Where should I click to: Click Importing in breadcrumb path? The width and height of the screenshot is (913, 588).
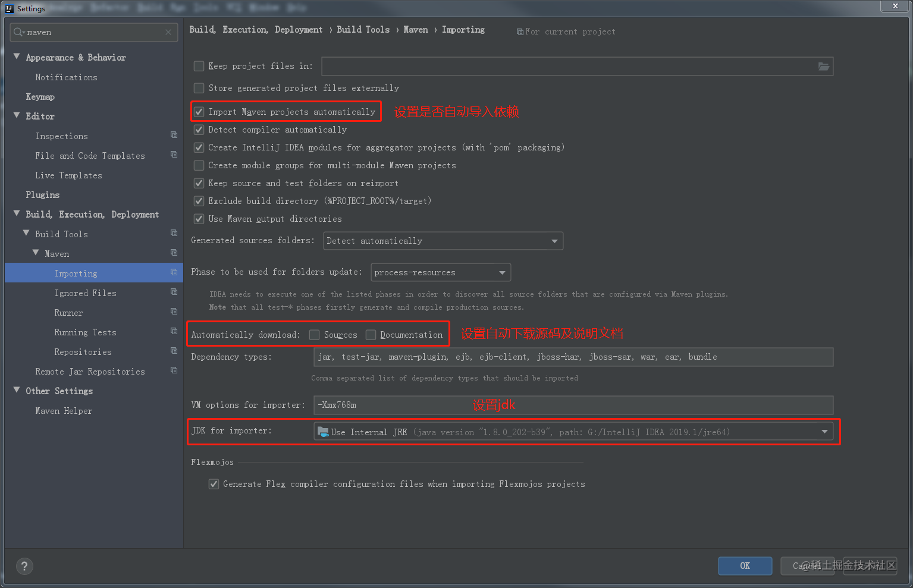(463, 30)
